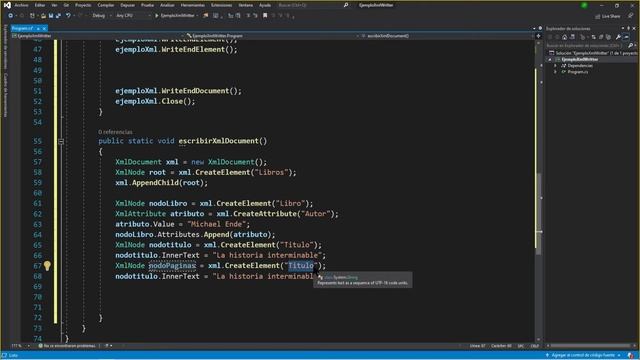Open the Compilar menu
Viewport: 640px width, 360px height.
tap(106, 5)
